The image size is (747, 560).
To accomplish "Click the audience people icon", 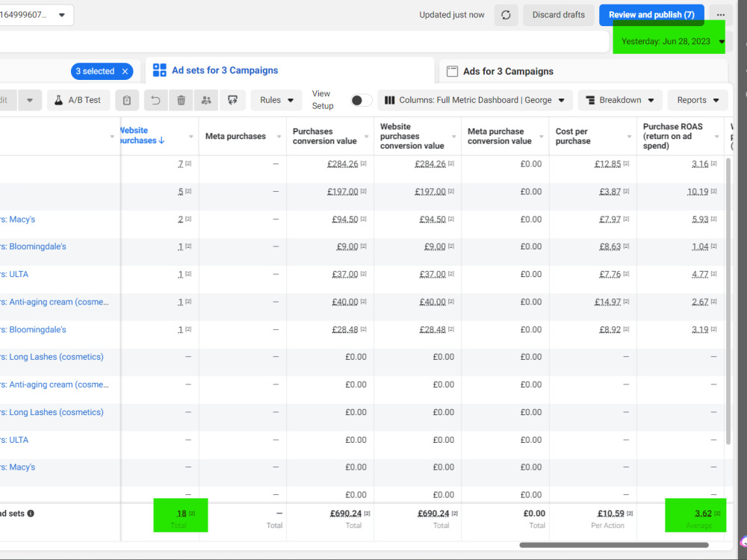I will pyautogui.click(x=206, y=100).
